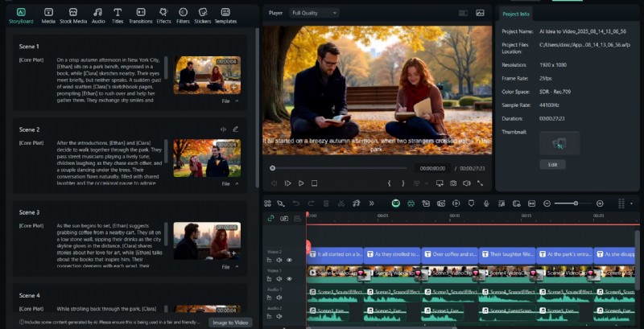Viewport: 644px width, 329px height.
Task: Click the monitor display icon under player
Action: coord(440,183)
